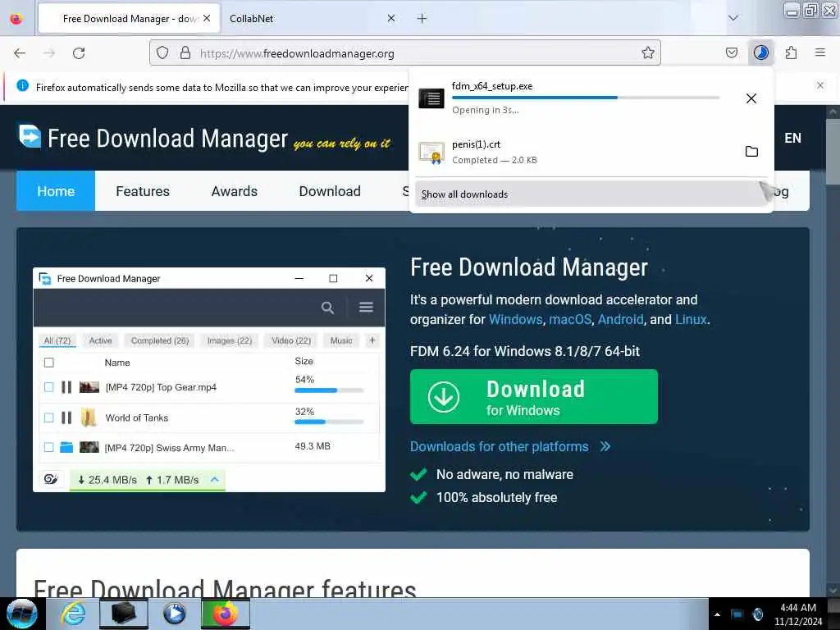The height and width of the screenshot is (630, 840).
Task: Go forward with the forward arrow
Action: click(49, 53)
